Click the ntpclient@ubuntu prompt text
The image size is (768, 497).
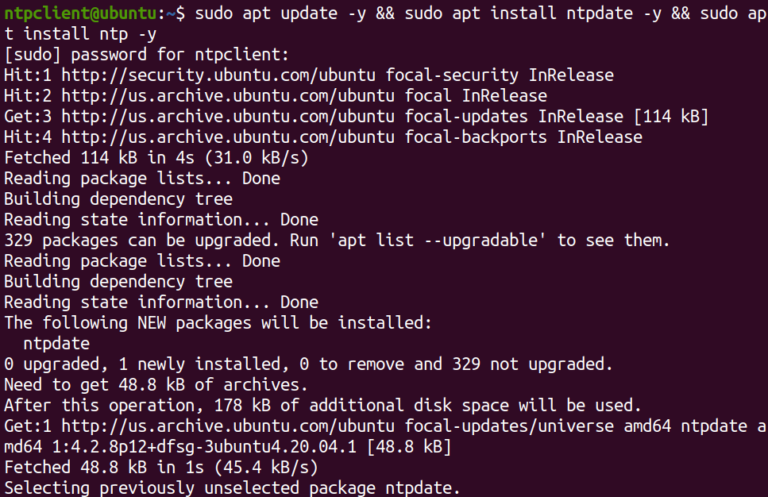tap(81, 14)
